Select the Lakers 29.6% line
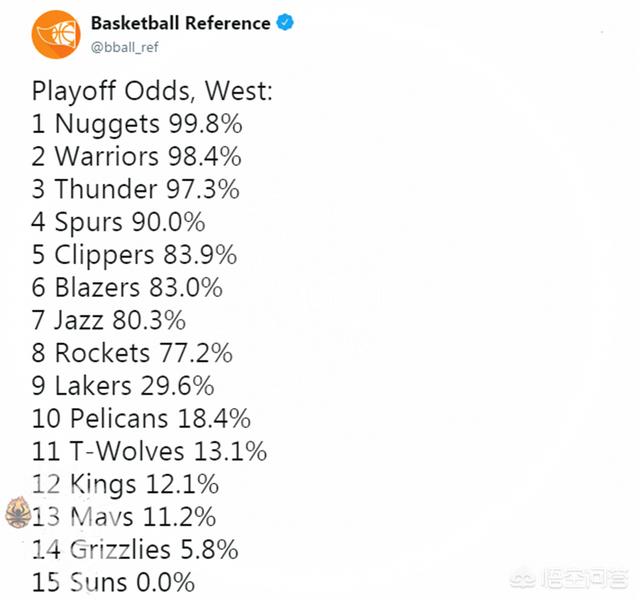This screenshot has height=600, width=640. [x=123, y=386]
